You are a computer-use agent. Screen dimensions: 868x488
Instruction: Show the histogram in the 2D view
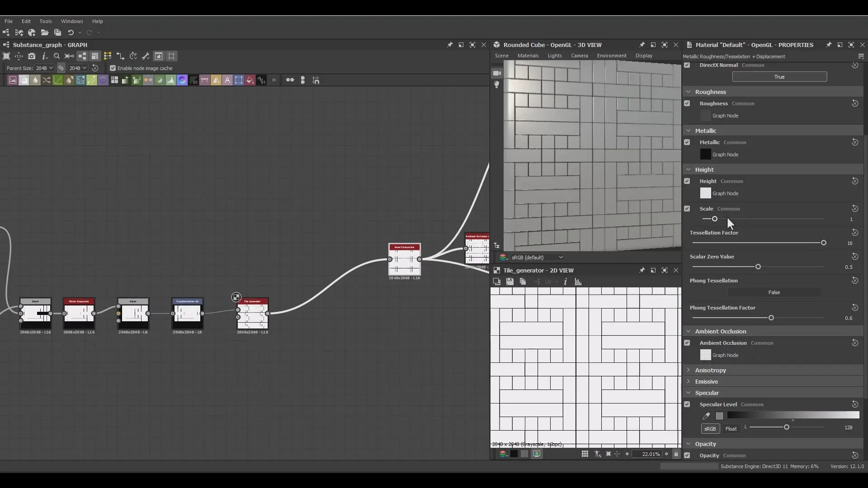(x=578, y=282)
